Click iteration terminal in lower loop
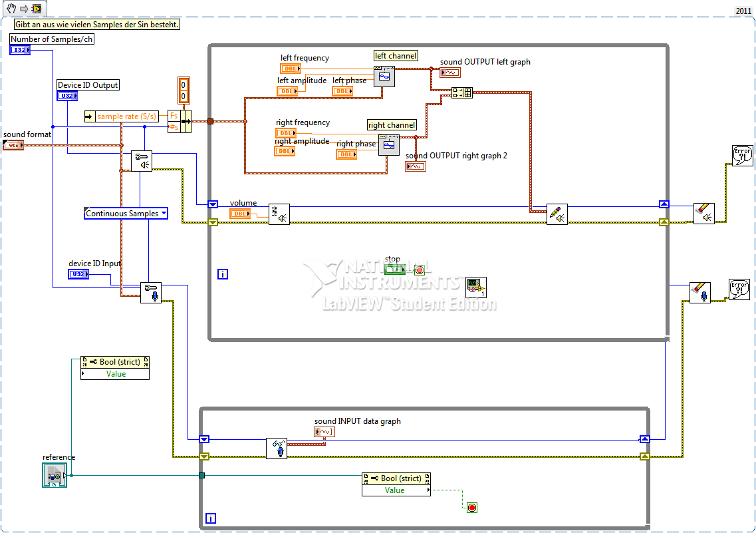 click(x=211, y=518)
